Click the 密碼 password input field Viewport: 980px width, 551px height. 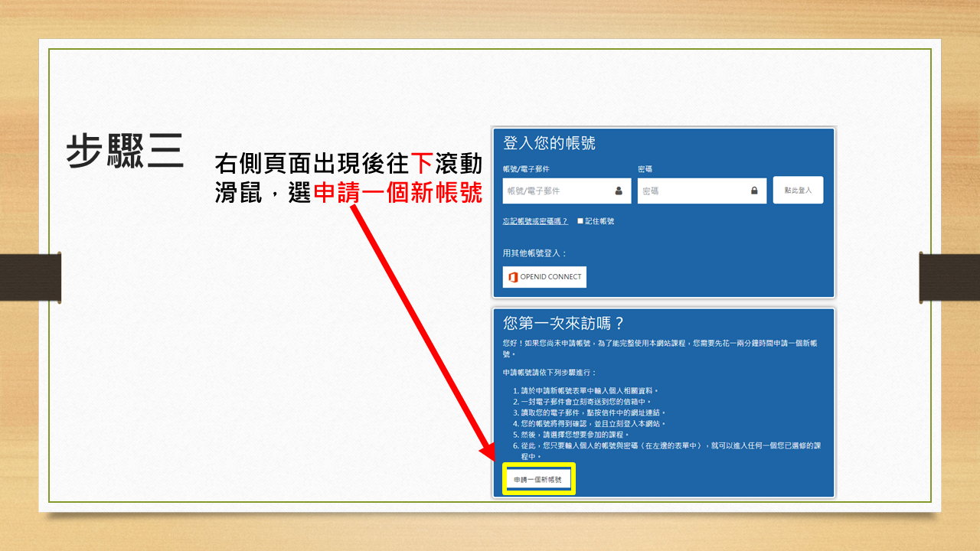pyautogui.click(x=701, y=191)
